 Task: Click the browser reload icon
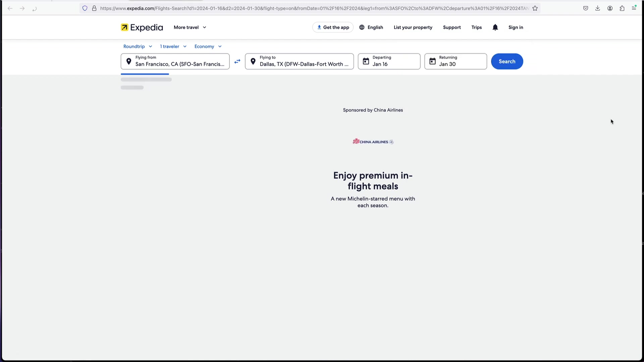point(34,9)
